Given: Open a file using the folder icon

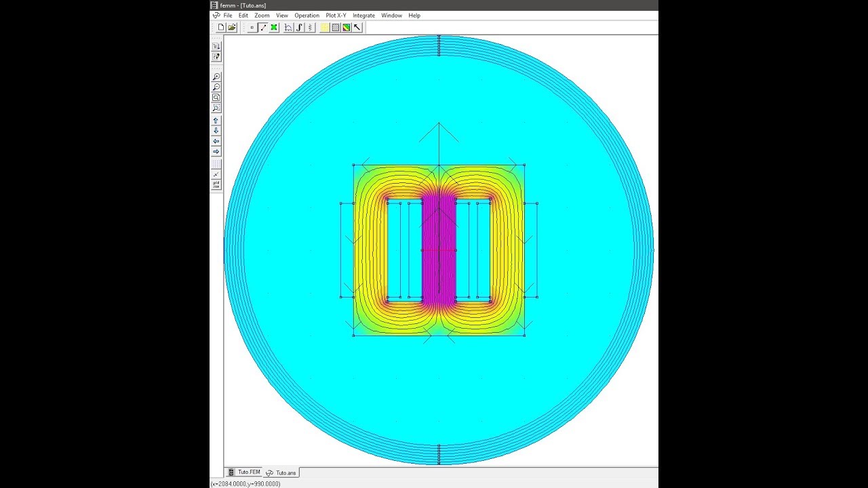Looking at the screenshot, I should click(x=232, y=27).
